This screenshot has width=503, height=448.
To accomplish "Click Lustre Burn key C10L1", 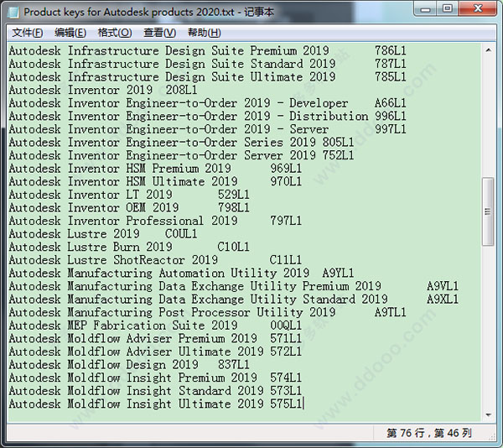I will coord(234,247).
